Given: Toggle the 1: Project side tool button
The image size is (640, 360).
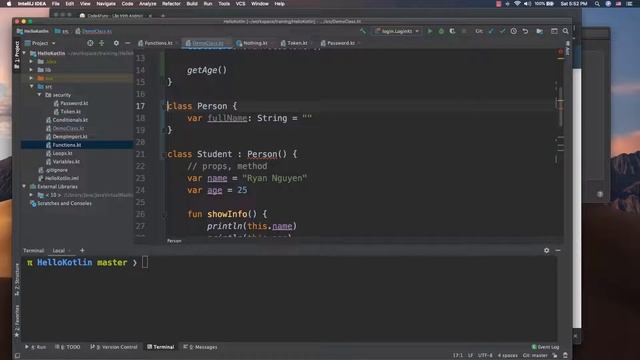Looking at the screenshot, I should [17, 55].
